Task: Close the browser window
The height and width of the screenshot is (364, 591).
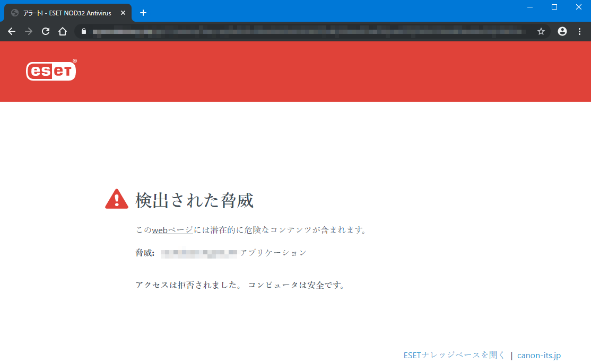Action: [x=579, y=7]
